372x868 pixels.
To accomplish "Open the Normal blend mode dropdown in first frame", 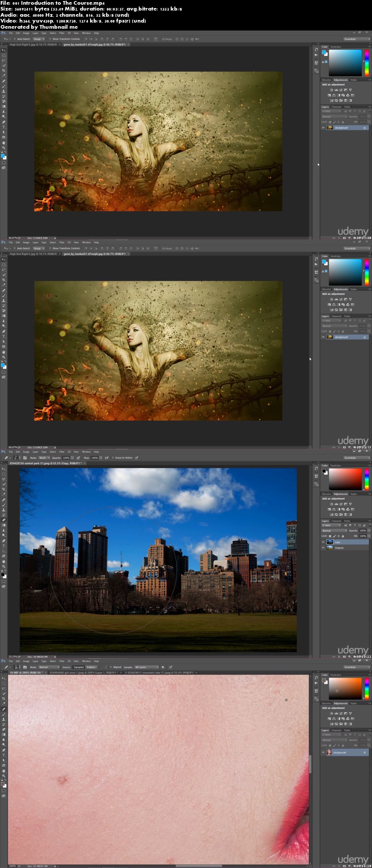I will click(x=335, y=117).
